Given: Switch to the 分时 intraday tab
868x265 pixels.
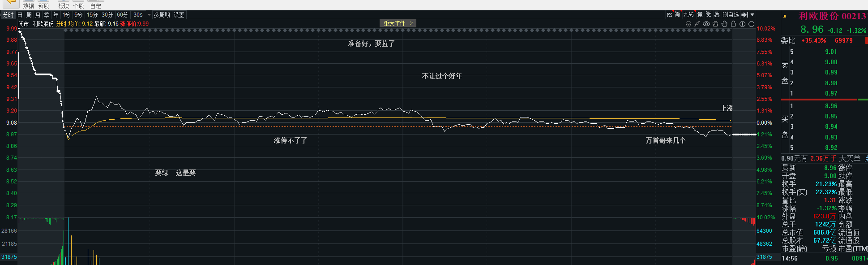Looking at the screenshot, I should [x=8, y=15].
